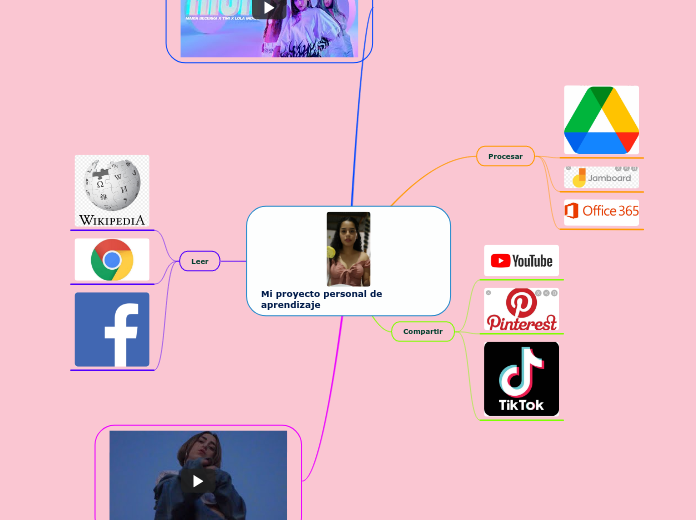Select the Leer branch node
Screen dimensions: 696x520
coord(200,261)
